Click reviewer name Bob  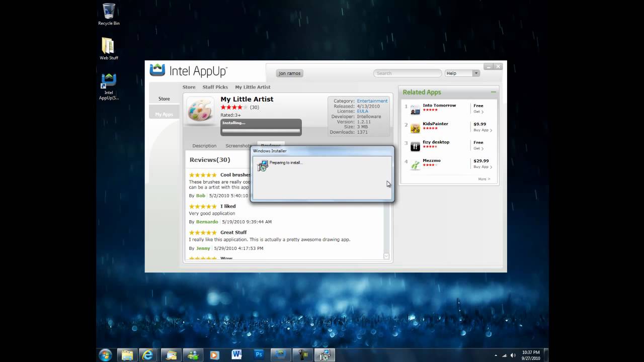pyautogui.click(x=201, y=196)
